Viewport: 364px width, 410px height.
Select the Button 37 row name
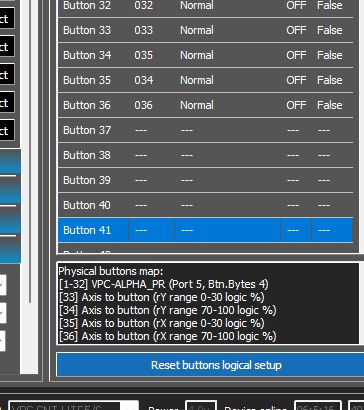point(87,130)
